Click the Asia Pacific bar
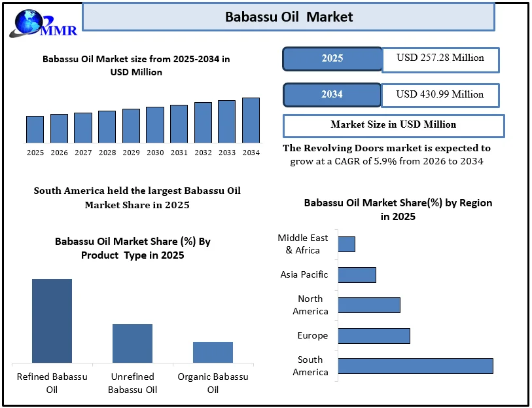 point(357,275)
